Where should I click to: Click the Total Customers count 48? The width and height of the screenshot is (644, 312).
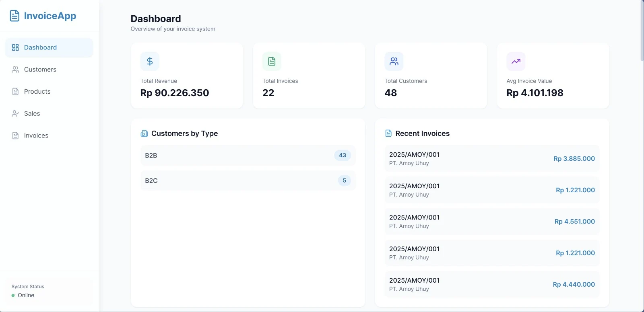pos(391,93)
